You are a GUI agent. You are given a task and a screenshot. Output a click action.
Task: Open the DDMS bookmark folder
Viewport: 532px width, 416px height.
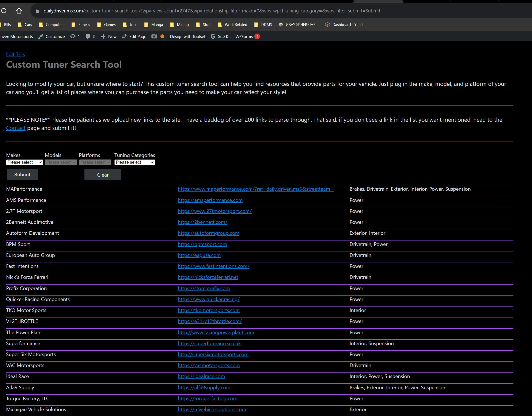(x=263, y=25)
